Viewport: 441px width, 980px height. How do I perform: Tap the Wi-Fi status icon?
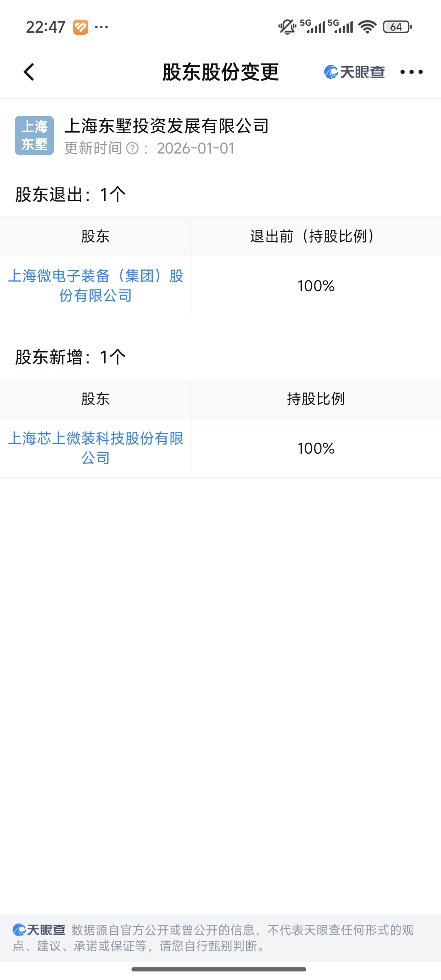(x=367, y=27)
